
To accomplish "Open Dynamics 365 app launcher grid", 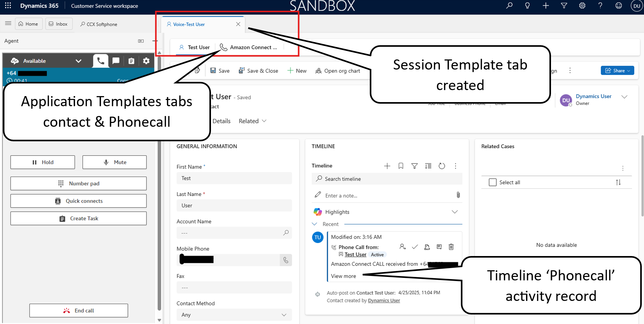I will (8, 6).
